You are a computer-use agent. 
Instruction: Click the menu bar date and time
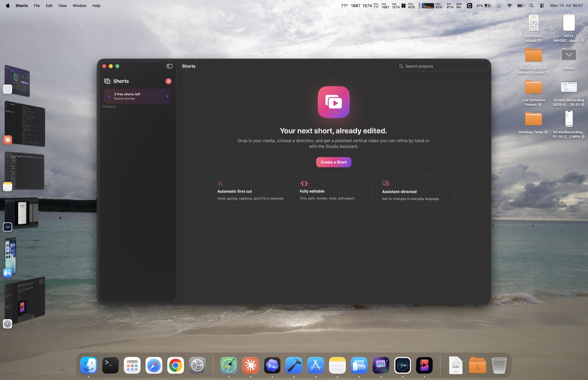[x=566, y=6]
